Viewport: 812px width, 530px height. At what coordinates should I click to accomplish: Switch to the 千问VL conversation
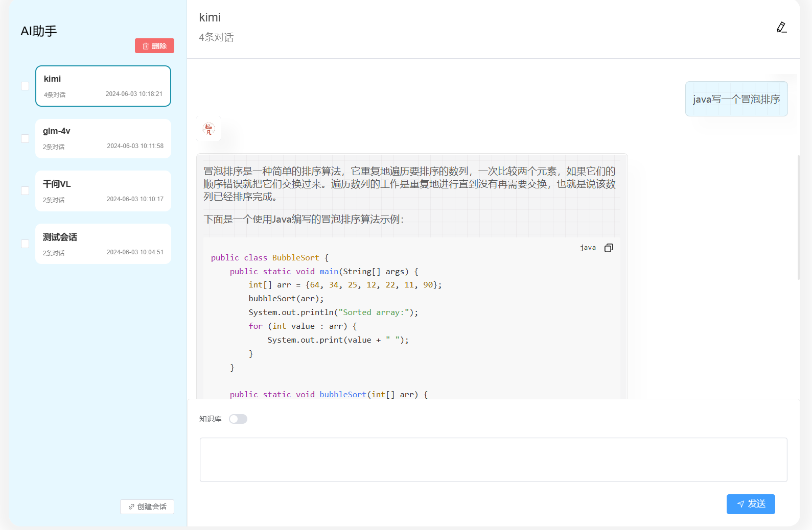tap(103, 191)
